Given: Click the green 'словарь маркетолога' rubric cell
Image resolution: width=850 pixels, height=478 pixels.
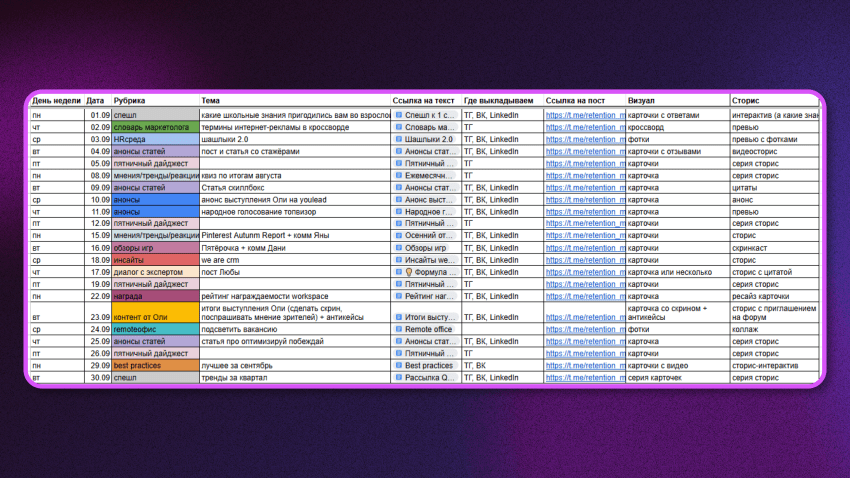Looking at the screenshot, I should [x=156, y=127].
